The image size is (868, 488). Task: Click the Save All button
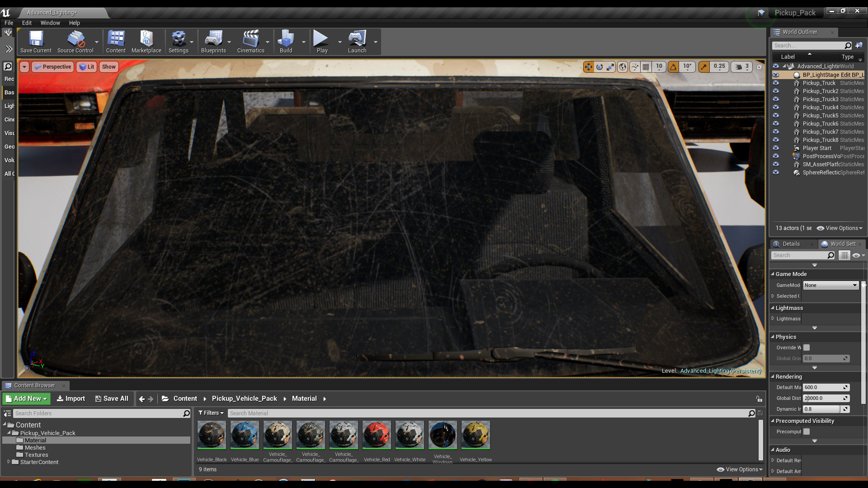coord(112,399)
